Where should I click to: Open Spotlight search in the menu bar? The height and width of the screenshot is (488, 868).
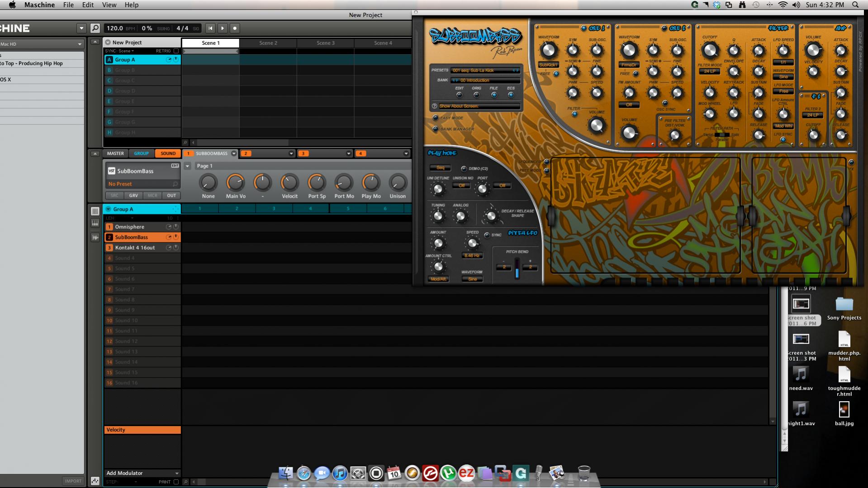coord(855,5)
